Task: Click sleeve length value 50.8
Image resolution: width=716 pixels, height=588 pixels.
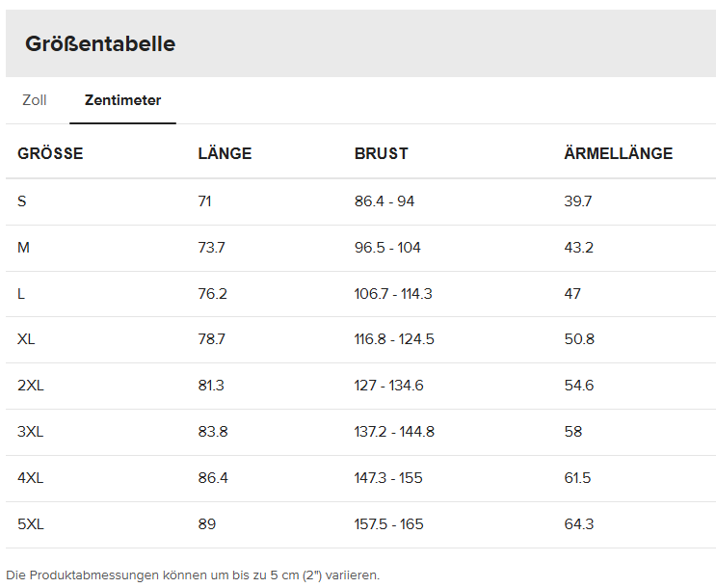Action: point(579,339)
